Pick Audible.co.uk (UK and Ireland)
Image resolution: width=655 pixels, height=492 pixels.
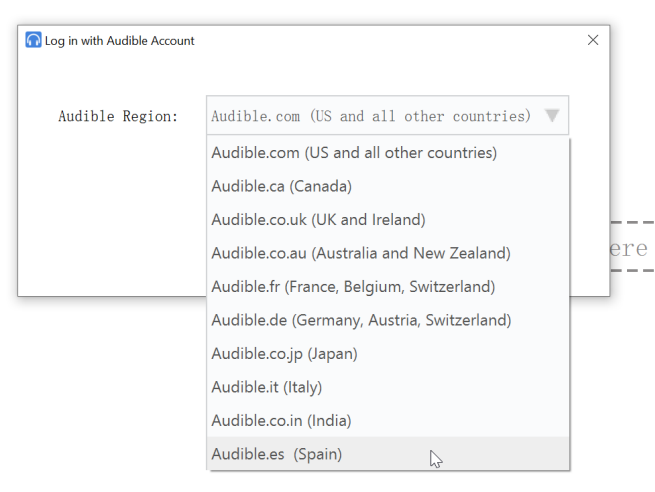coord(388,220)
